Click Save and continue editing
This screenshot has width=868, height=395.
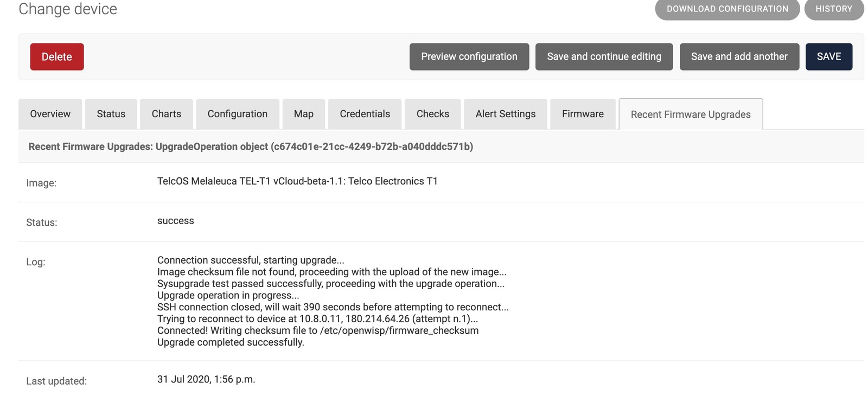[x=604, y=56]
